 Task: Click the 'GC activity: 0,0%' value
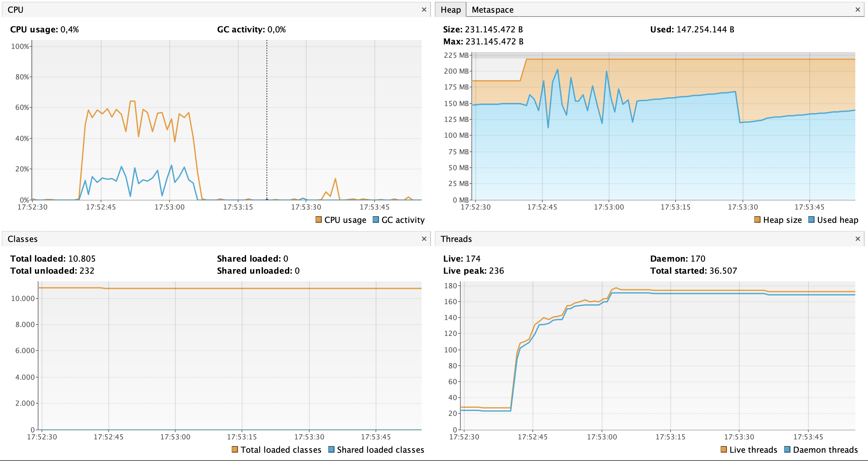tap(251, 30)
